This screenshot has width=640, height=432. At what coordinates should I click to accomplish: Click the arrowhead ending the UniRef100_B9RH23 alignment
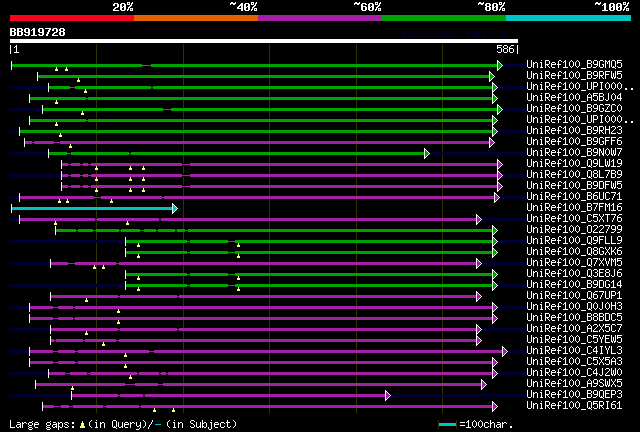coord(495,131)
